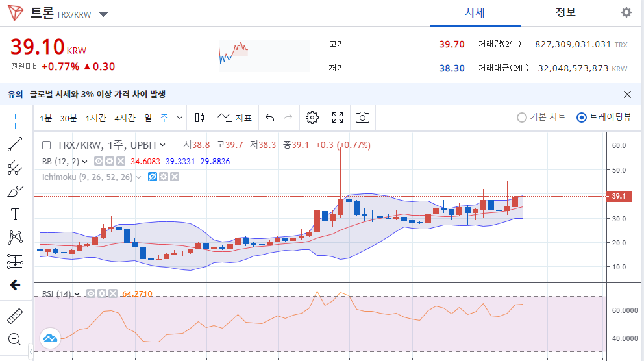644x361 pixels.
Task: Collapse the drawing toolbar side handle
Action: tap(31, 351)
